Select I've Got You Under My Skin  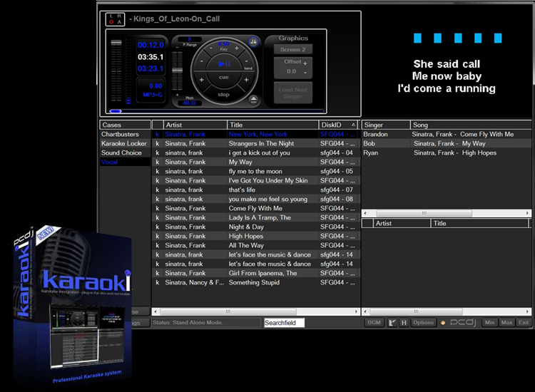(256, 180)
